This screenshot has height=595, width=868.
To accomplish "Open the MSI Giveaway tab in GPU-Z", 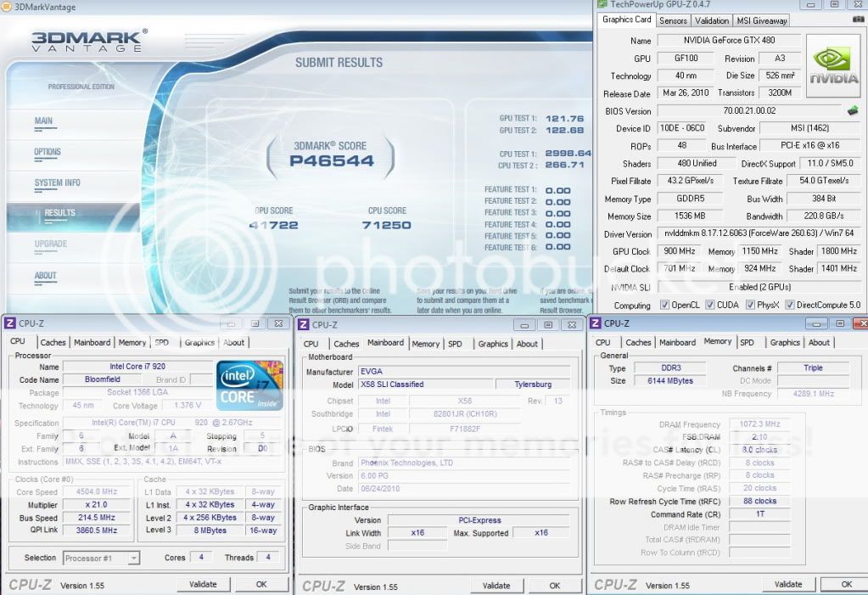I will [762, 20].
